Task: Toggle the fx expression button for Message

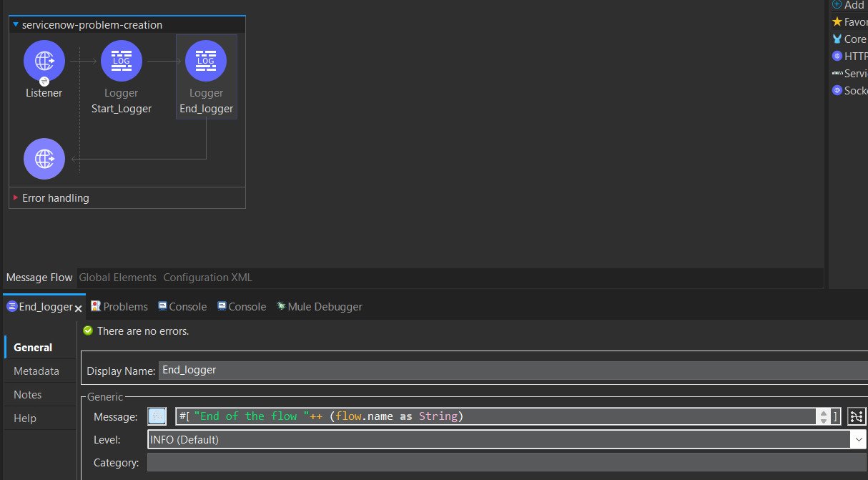Action: coord(157,416)
